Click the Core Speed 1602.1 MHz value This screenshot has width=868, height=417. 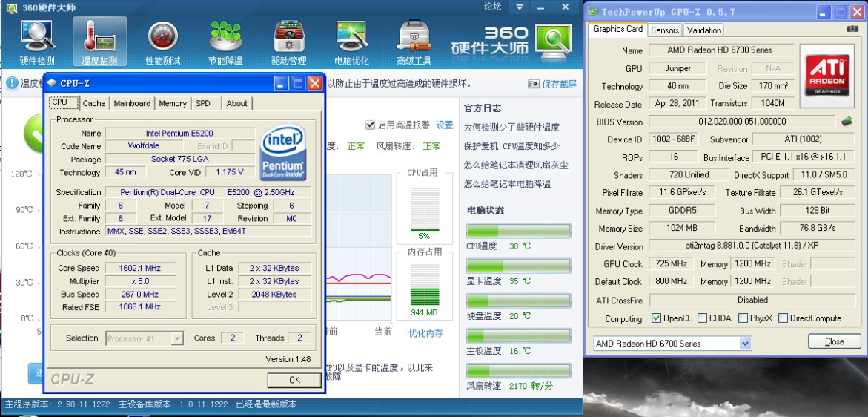tap(140, 268)
